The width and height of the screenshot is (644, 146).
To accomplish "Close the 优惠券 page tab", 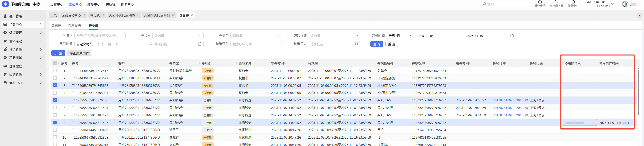I will coord(192,15).
